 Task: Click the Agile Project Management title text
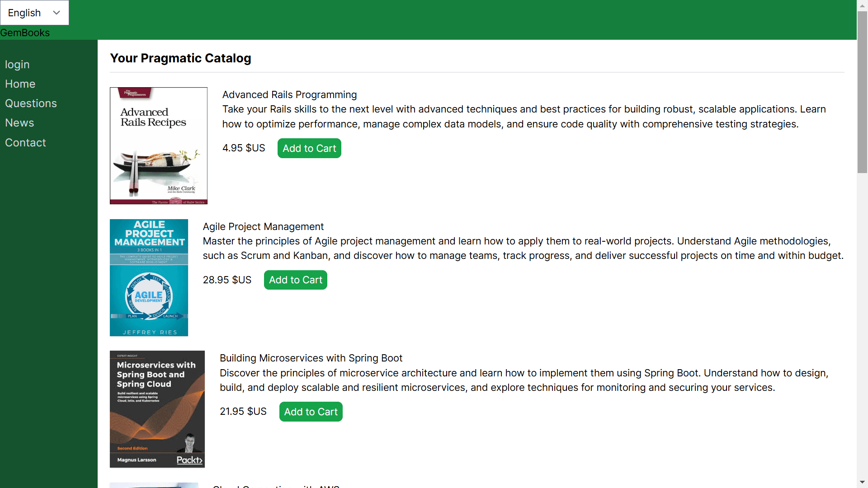263,227
